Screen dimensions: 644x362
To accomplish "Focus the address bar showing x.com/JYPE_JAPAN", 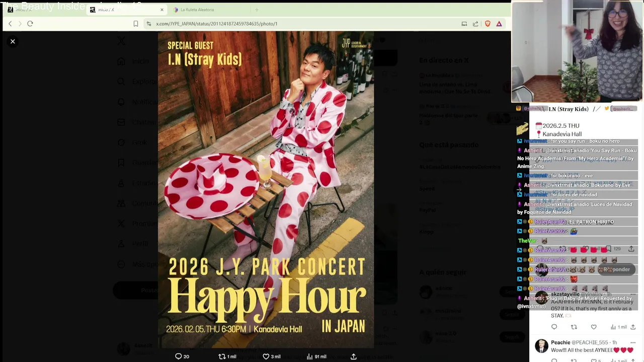I will (x=302, y=24).
